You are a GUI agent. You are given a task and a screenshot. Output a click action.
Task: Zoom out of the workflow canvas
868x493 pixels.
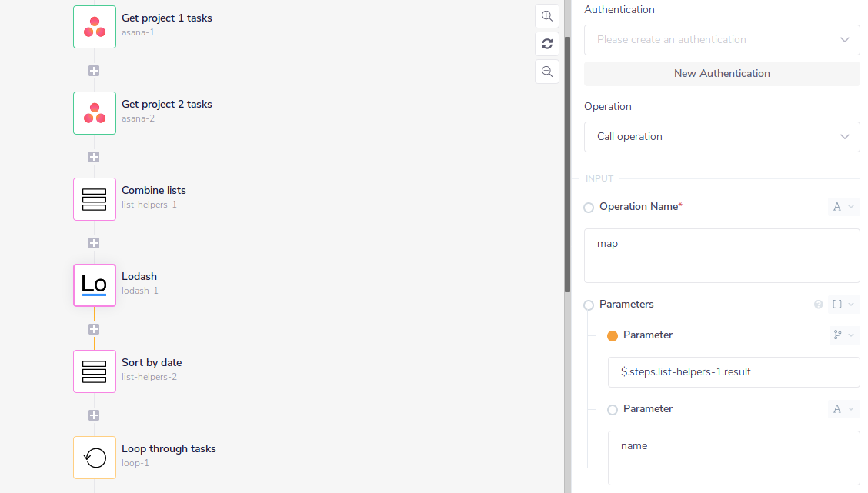pyautogui.click(x=546, y=72)
